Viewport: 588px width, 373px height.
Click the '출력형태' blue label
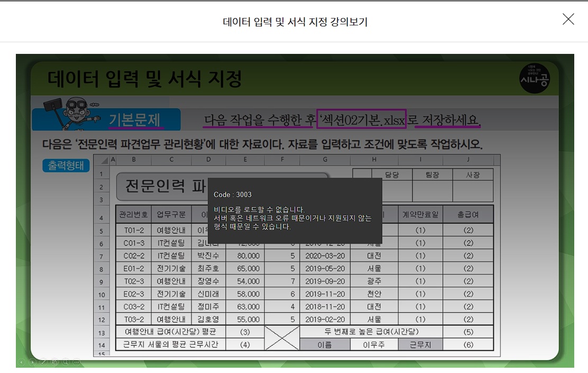pyautogui.click(x=66, y=165)
